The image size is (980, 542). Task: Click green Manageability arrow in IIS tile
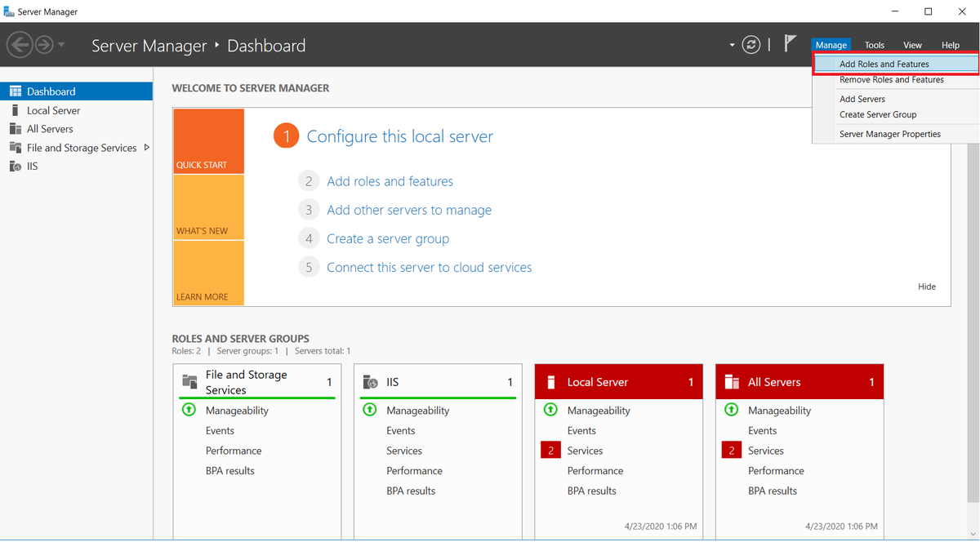[369, 411]
